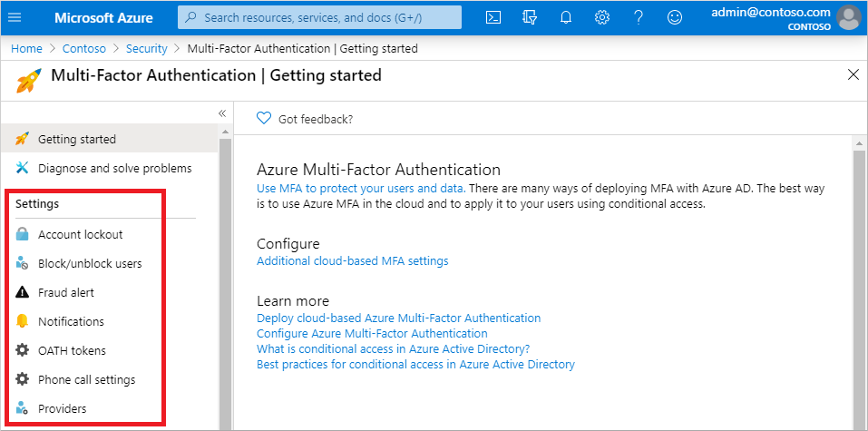Click the search magnifier icon

(x=191, y=17)
